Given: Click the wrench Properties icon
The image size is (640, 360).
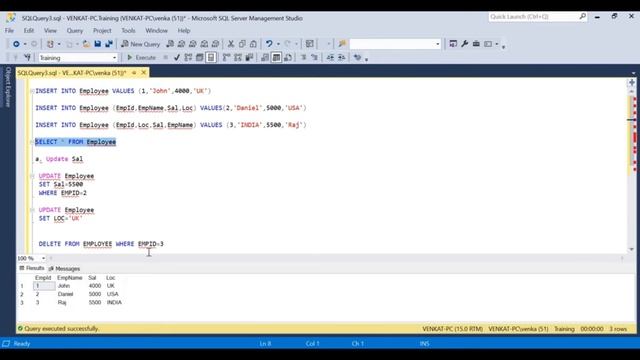Looking at the screenshot, I should point(464,44).
